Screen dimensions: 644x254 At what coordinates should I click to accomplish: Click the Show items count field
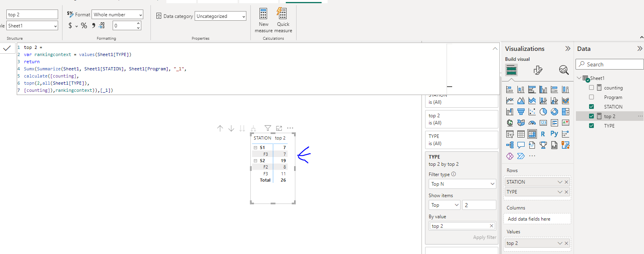click(x=479, y=205)
